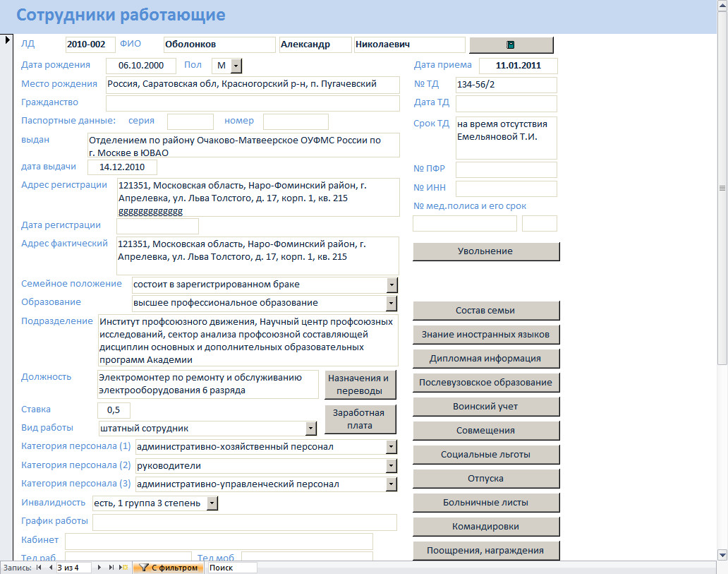Click the Отпуска button

pyautogui.click(x=485, y=478)
